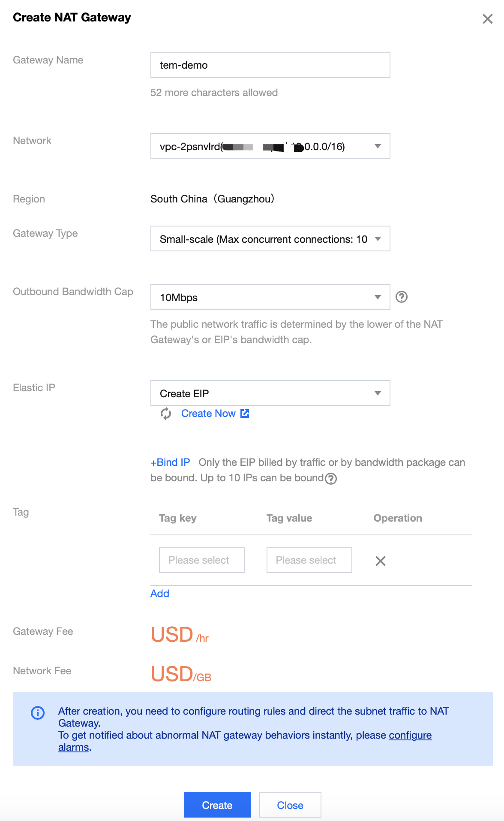Click the refresh icon beside Create Now

click(x=166, y=414)
